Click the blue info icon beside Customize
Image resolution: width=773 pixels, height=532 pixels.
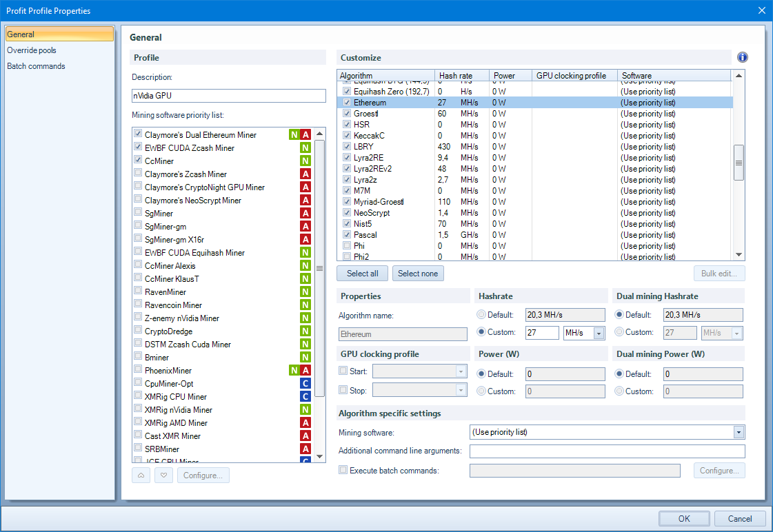742,58
